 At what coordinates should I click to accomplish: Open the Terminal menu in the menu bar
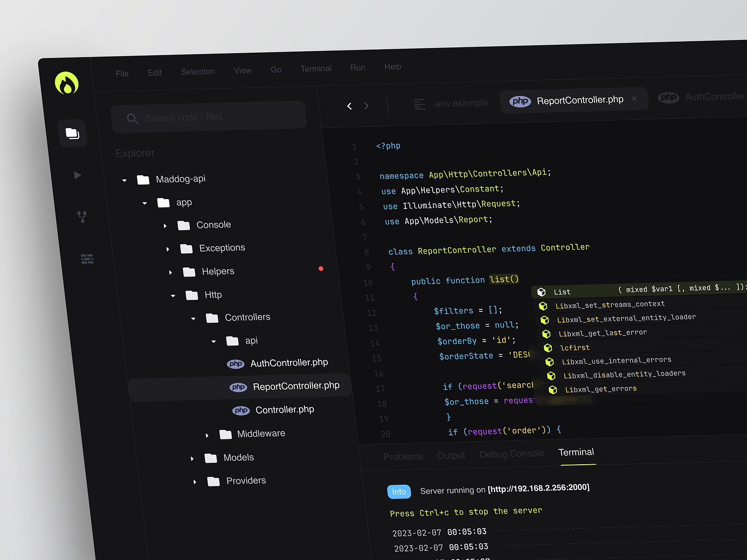coord(316,68)
